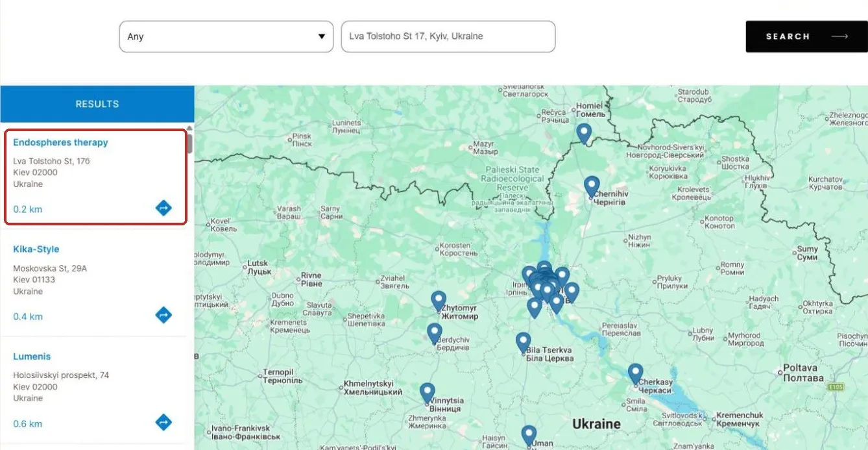The width and height of the screenshot is (868, 450).
Task: Click the Ukraine country label on map
Action: [x=596, y=424]
